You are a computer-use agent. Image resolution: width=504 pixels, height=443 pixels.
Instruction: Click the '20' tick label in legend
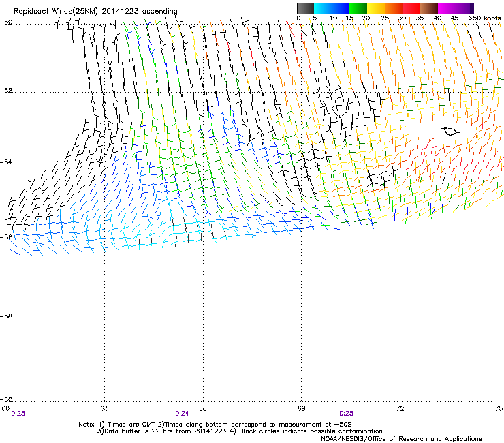pyautogui.click(x=366, y=18)
